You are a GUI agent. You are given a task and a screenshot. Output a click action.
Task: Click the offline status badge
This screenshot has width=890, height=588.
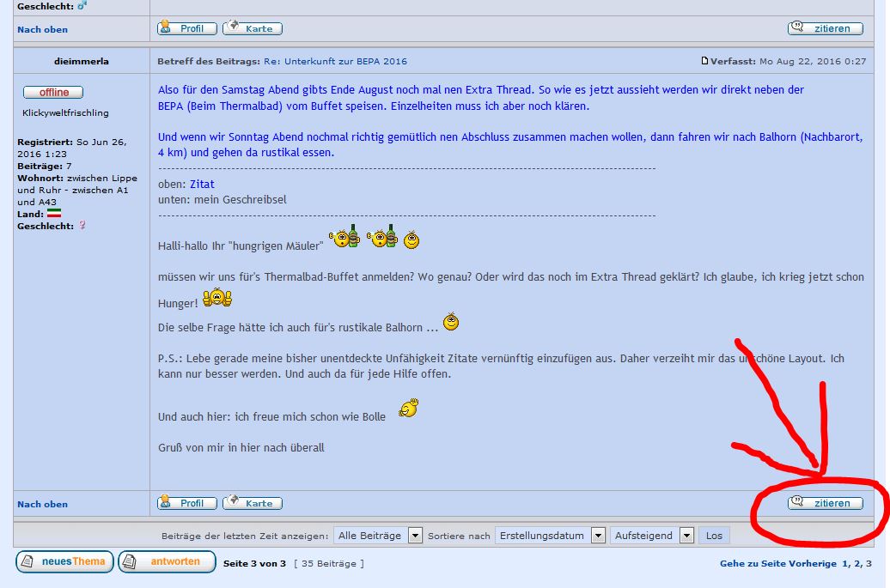pos(53,92)
